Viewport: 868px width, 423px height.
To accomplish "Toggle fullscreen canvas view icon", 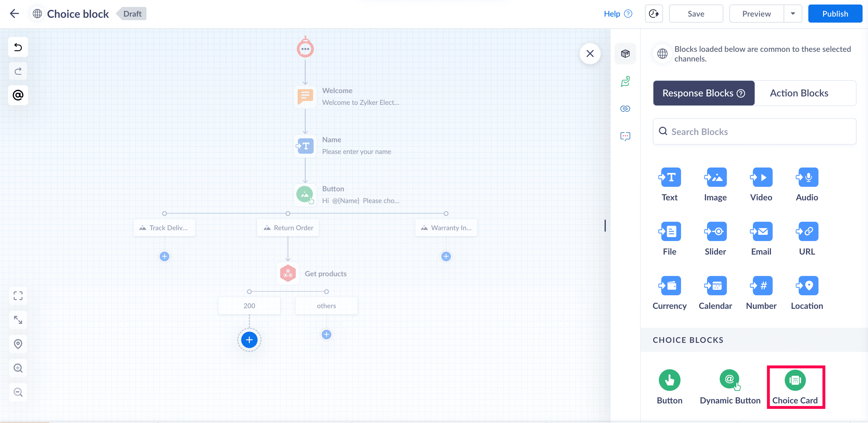I will [18, 296].
